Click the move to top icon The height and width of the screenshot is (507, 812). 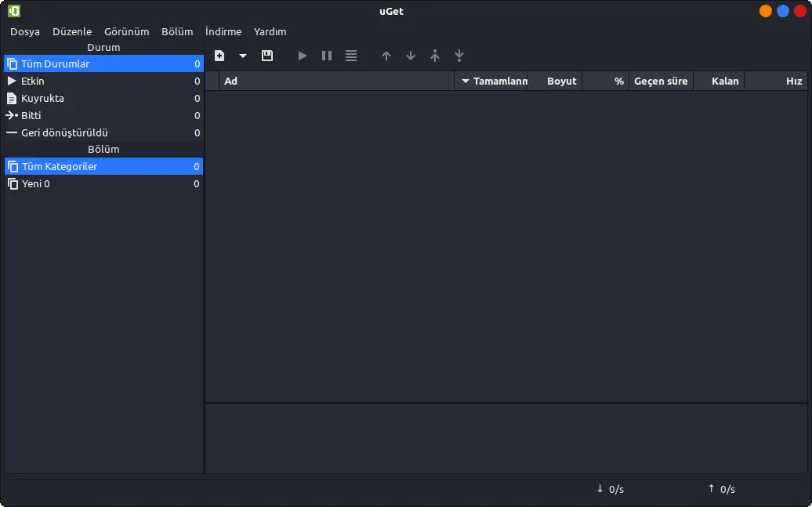pyautogui.click(x=435, y=56)
